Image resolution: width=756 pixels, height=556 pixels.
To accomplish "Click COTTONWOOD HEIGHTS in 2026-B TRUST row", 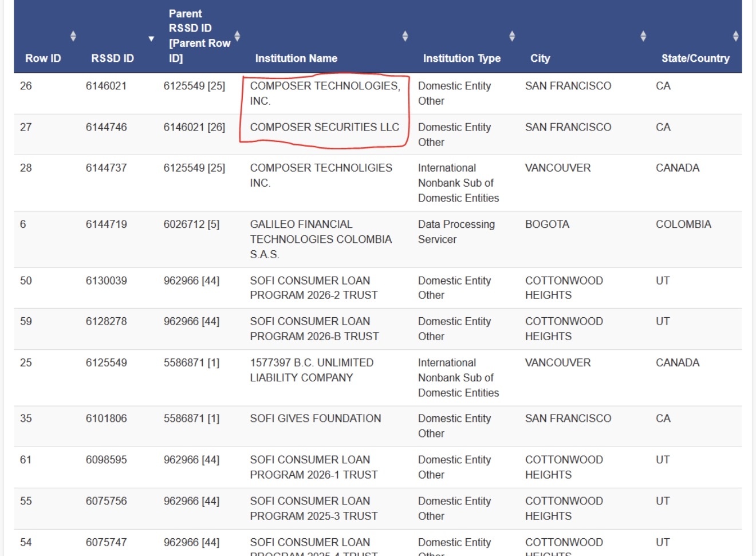I will click(564, 329).
